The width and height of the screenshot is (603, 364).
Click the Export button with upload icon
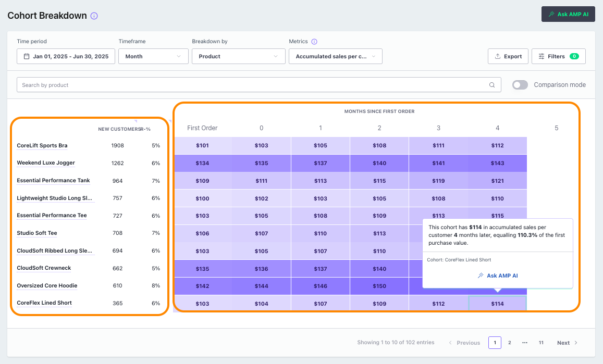click(x=508, y=56)
